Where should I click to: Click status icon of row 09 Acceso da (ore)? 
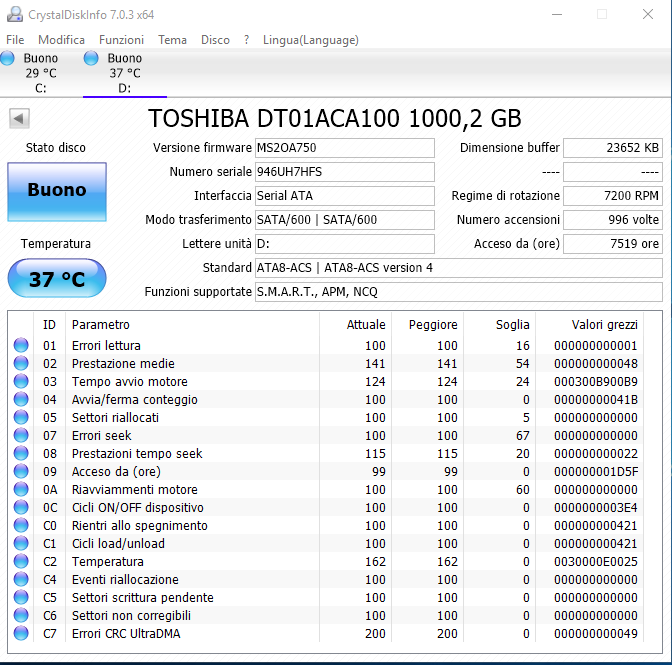click(x=21, y=471)
